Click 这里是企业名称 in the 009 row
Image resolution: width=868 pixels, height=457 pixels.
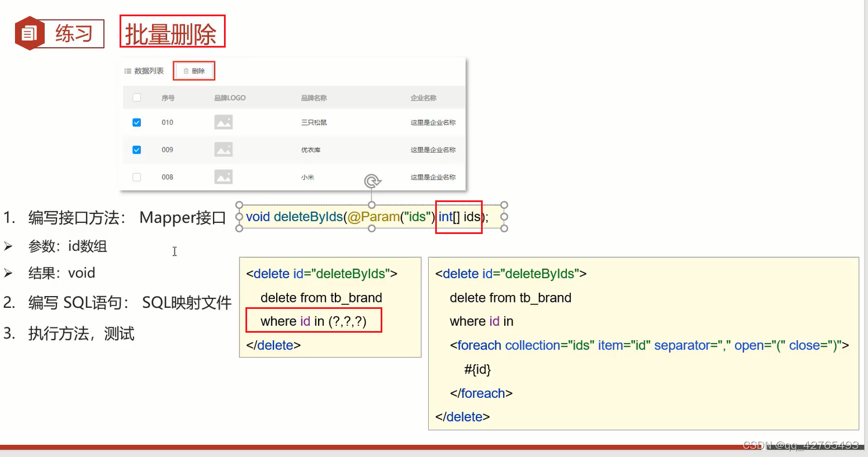tap(433, 150)
